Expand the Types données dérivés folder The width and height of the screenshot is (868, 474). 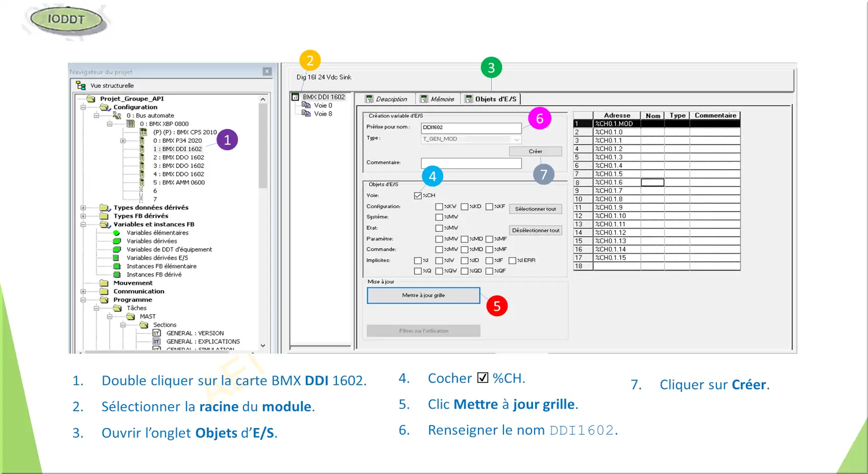click(x=83, y=208)
